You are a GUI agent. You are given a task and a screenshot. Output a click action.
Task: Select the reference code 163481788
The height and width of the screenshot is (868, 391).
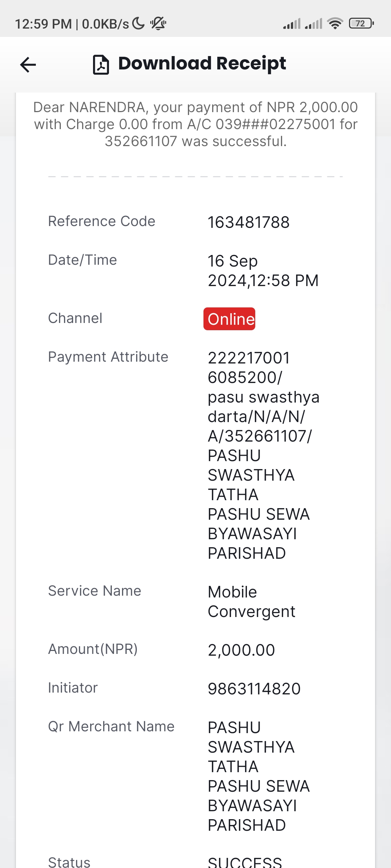pos(249,222)
